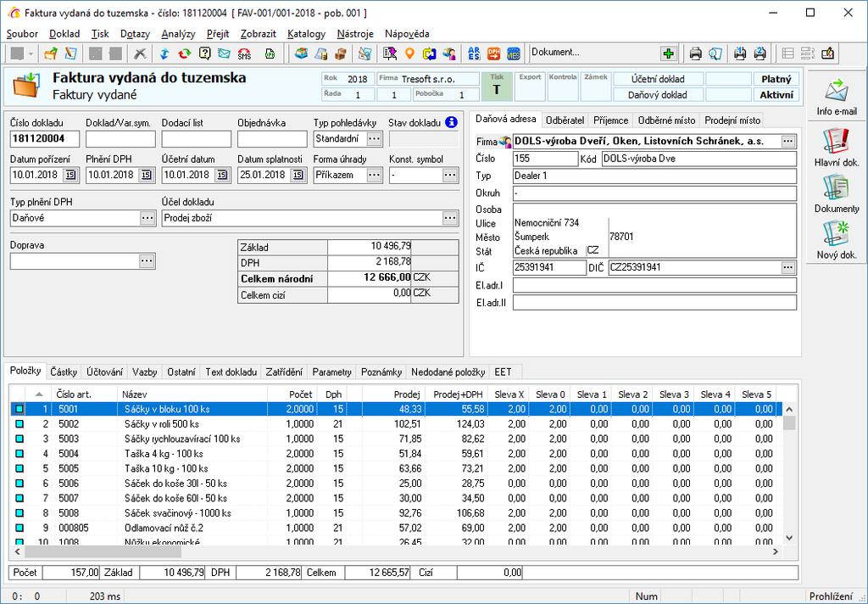
Task: Click the Platný status button
Action: (776, 79)
